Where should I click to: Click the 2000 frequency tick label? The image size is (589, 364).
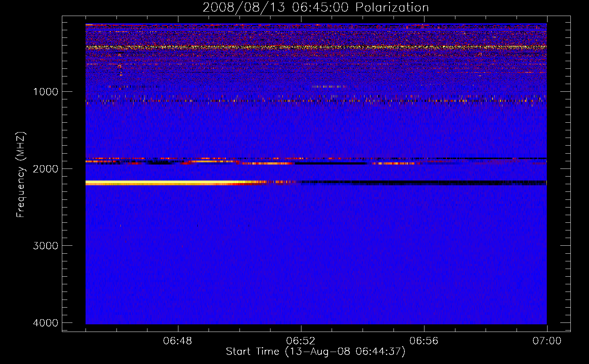46,169
